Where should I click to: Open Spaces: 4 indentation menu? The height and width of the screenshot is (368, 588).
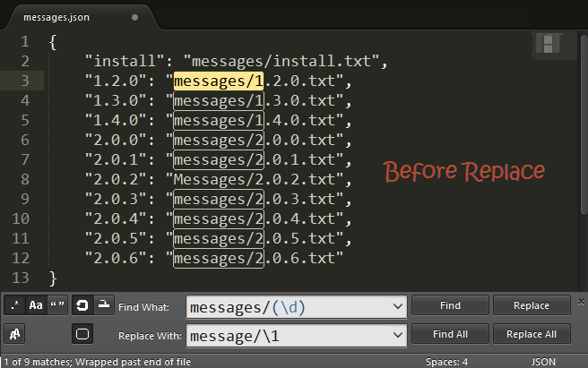coord(446,362)
